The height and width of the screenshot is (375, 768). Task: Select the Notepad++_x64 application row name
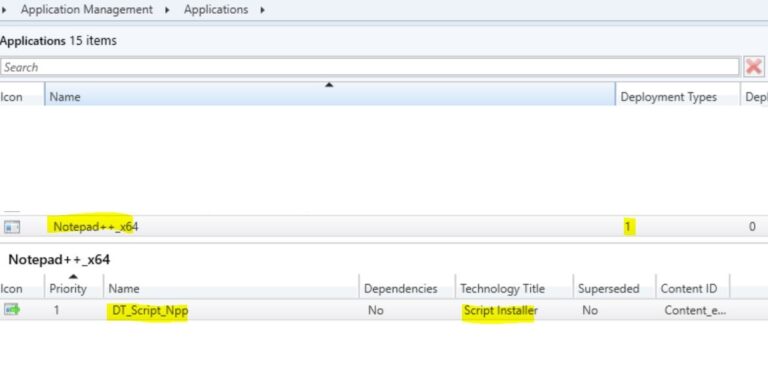click(96, 227)
